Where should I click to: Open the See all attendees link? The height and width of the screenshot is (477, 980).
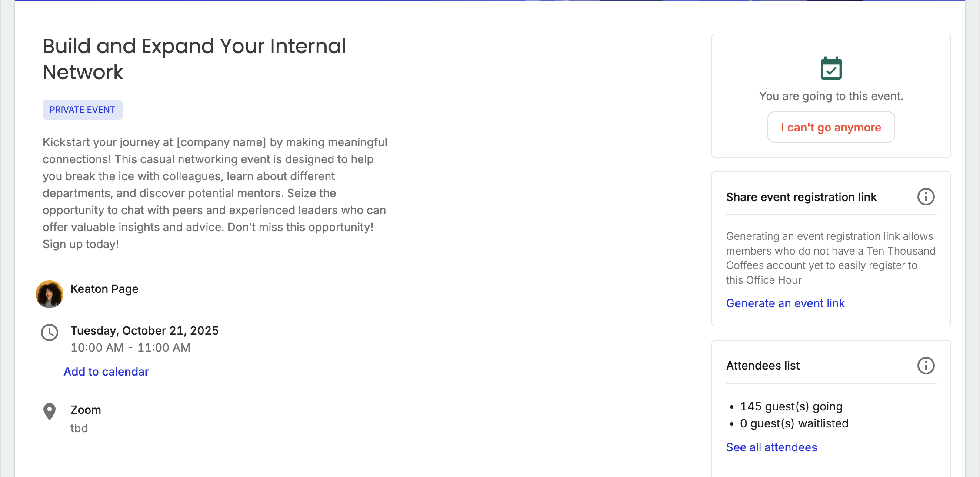coord(771,447)
